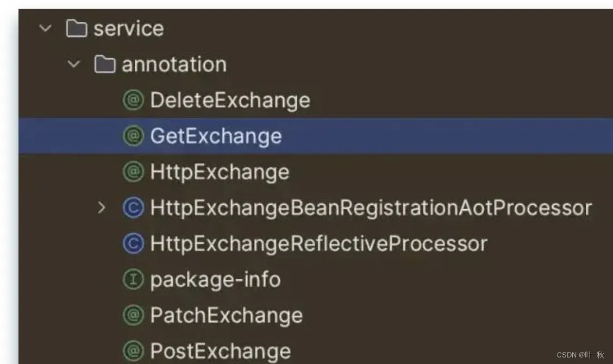Click the PatchExchange annotation icon
Viewport: 613px width, 364px height.
point(133,316)
